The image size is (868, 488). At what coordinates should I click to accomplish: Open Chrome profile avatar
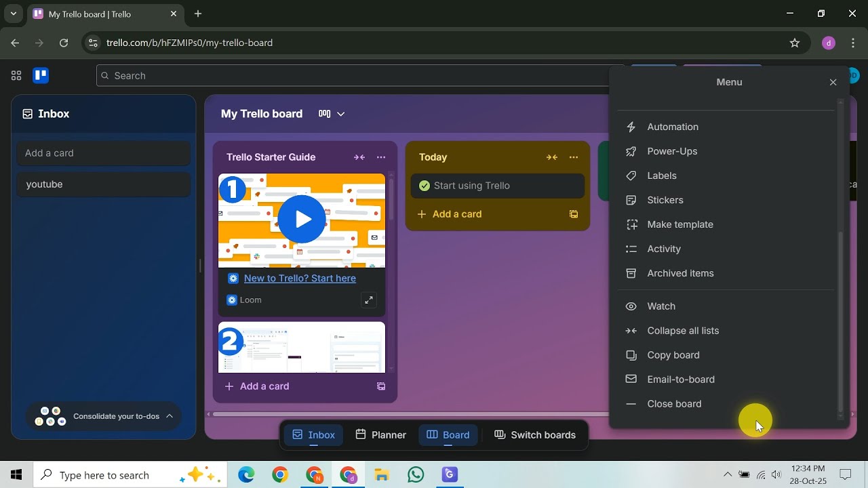[828, 43]
